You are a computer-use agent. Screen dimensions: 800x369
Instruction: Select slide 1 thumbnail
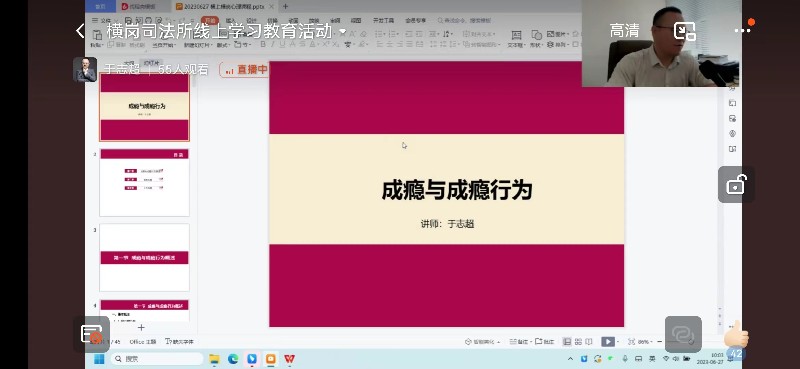[x=144, y=107]
